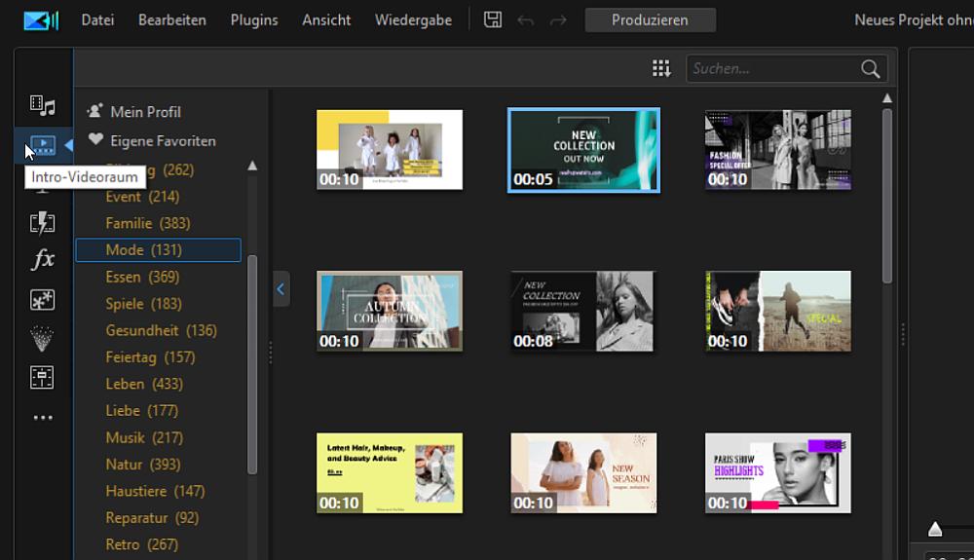This screenshot has height=560, width=974.
Task: Click the preview panel slider handle
Action: tap(935, 529)
